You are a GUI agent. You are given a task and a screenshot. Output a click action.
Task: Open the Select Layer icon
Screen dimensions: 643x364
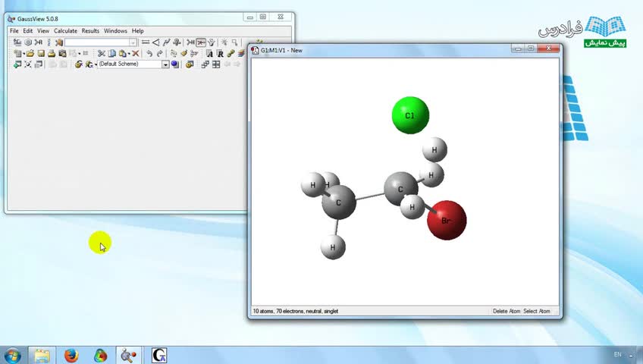coord(241,53)
